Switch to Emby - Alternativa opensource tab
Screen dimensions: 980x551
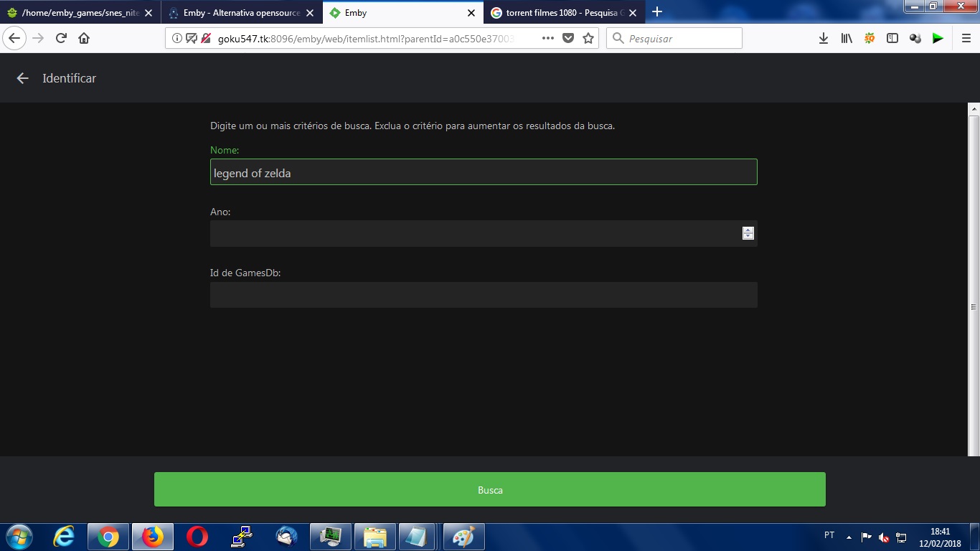coord(242,12)
